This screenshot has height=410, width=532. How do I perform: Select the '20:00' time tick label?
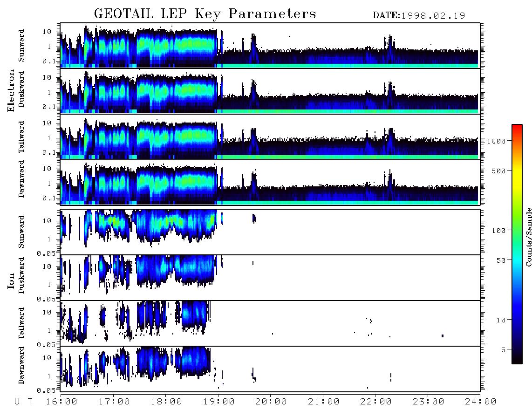click(271, 402)
